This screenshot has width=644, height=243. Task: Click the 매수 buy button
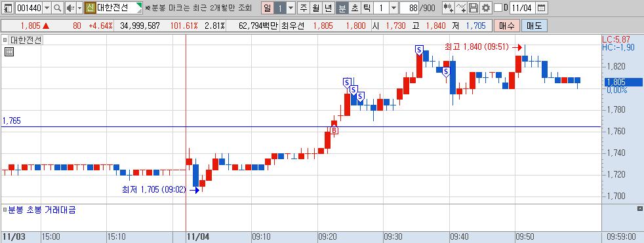(x=507, y=26)
